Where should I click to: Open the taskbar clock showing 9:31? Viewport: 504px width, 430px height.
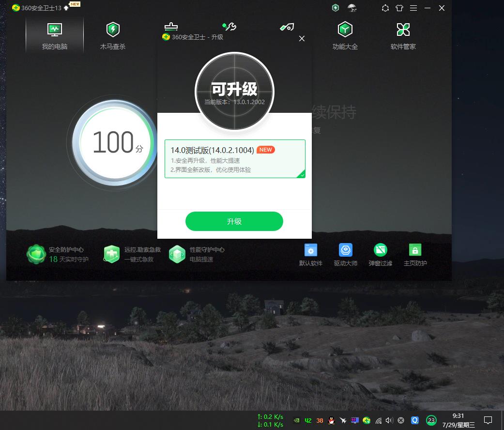click(458, 420)
